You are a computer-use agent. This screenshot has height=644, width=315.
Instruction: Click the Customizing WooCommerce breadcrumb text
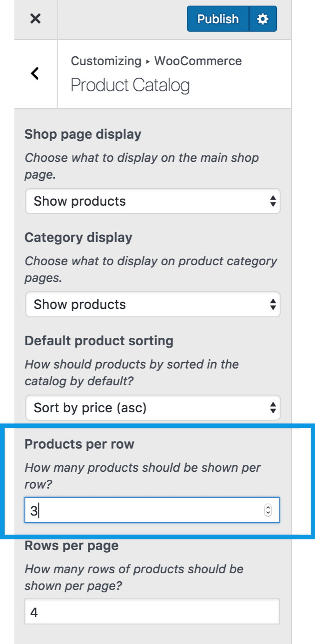156,61
